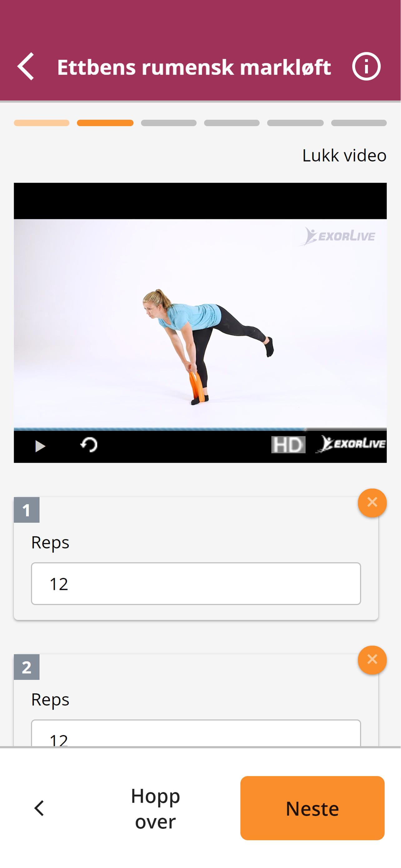Image resolution: width=401 pixels, height=868 pixels.
Task: Play the exercise video
Action: tap(40, 446)
